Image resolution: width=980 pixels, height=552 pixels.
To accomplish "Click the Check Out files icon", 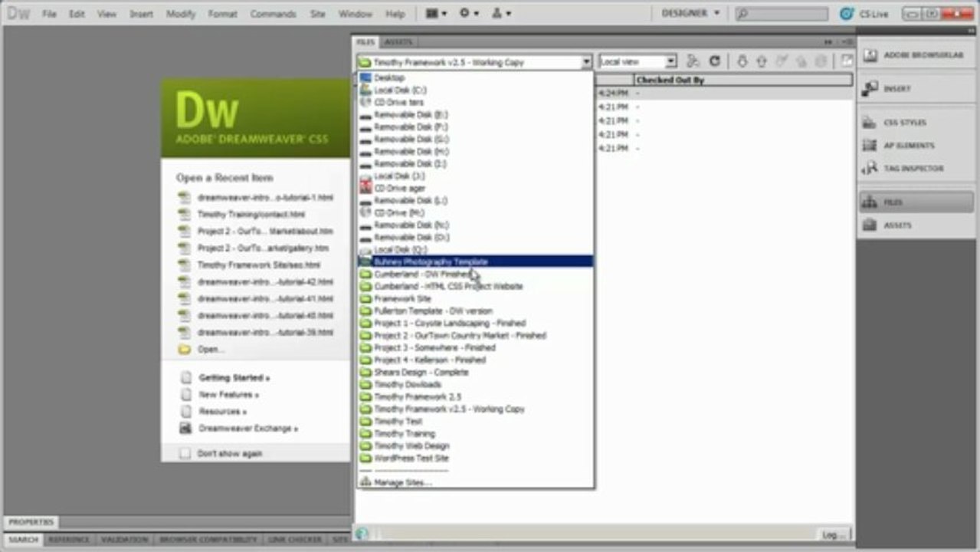I will (x=782, y=61).
